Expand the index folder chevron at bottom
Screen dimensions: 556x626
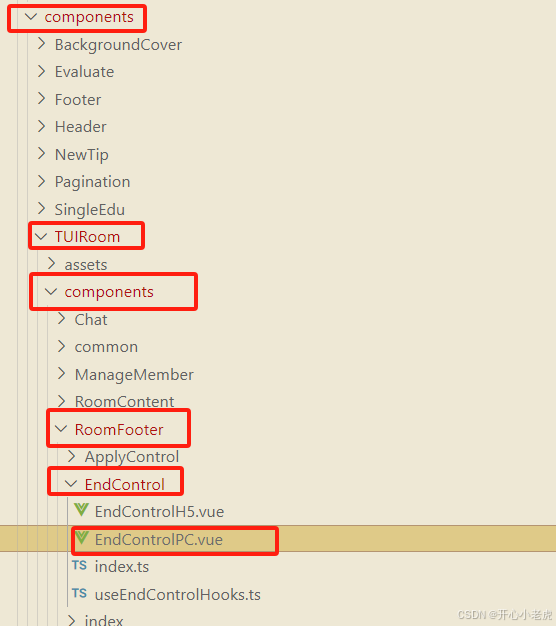click(71, 620)
